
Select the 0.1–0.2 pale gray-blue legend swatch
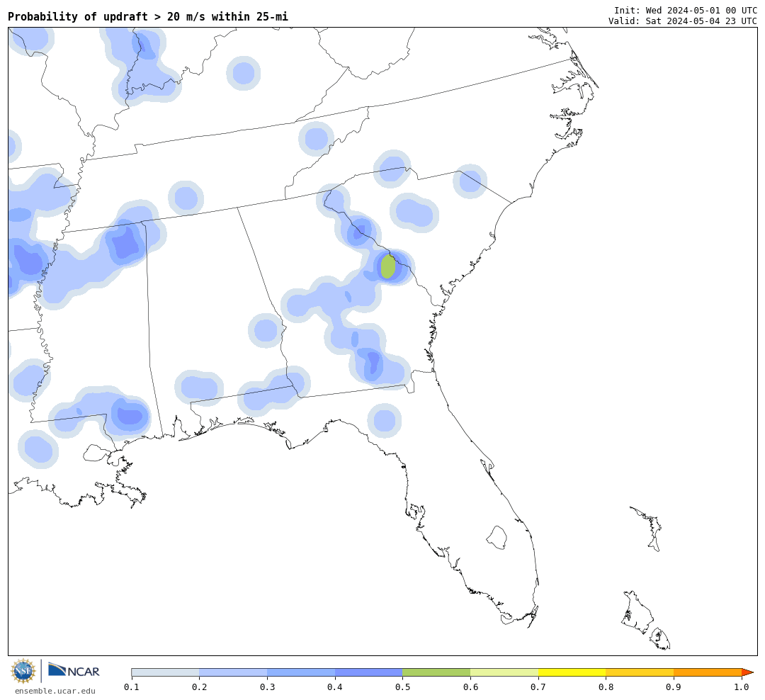coord(165,672)
